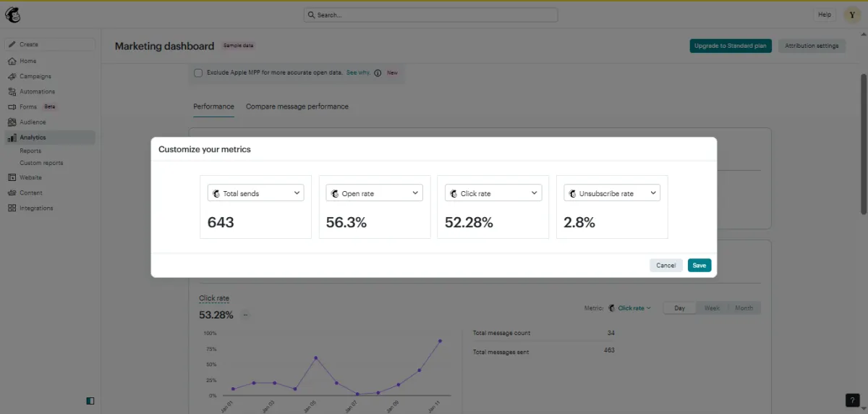Open Reports under Analytics
Image resolution: width=868 pixels, height=414 pixels.
(30, 151)
